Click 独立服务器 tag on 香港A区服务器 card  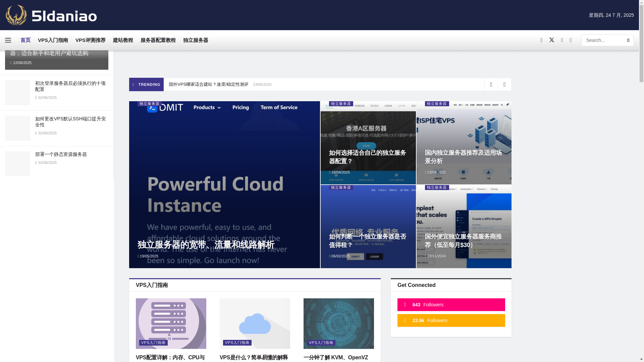[x=341, y=104]
